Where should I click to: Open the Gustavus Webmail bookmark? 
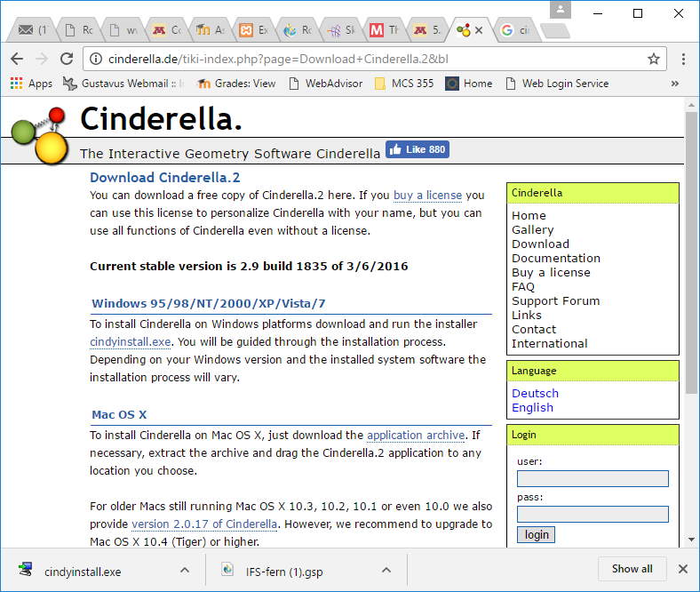[123, 84]
